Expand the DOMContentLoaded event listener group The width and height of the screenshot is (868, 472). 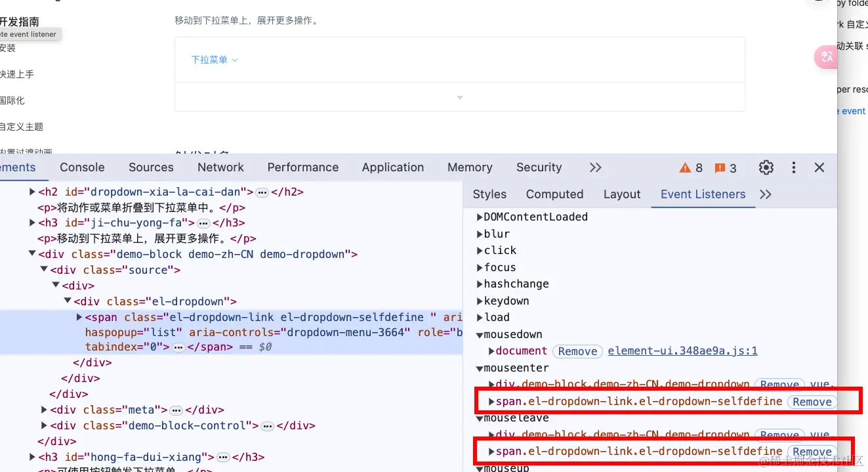click(x=480, y=217)
